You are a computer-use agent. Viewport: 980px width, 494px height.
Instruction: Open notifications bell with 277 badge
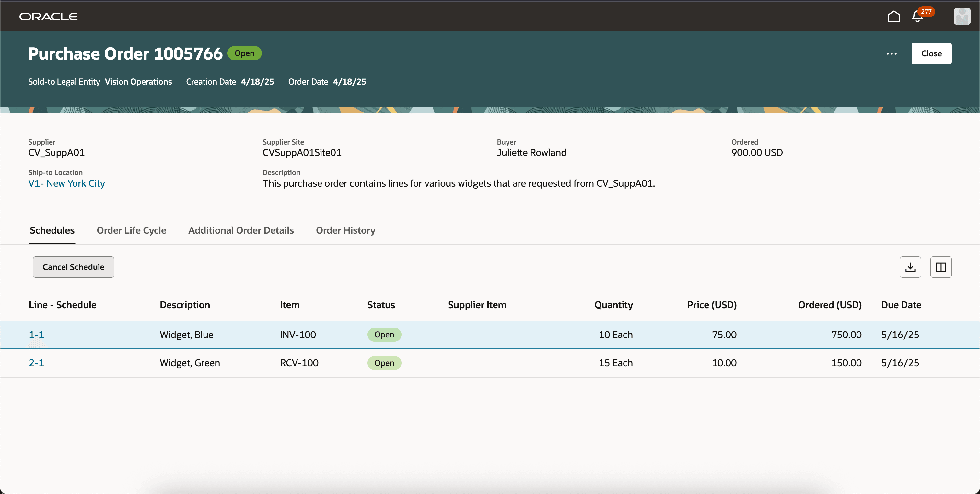click(x=917, y=16)
